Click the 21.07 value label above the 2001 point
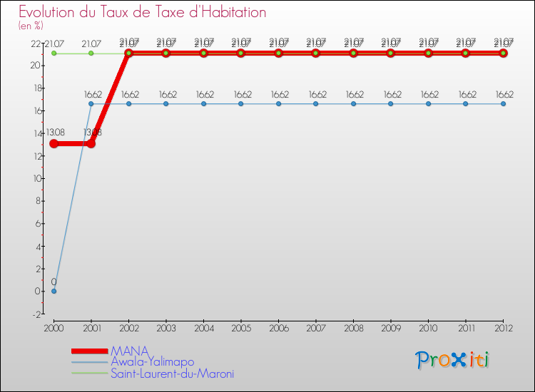This screenshot has width=535, height=392. click(91, 44)
